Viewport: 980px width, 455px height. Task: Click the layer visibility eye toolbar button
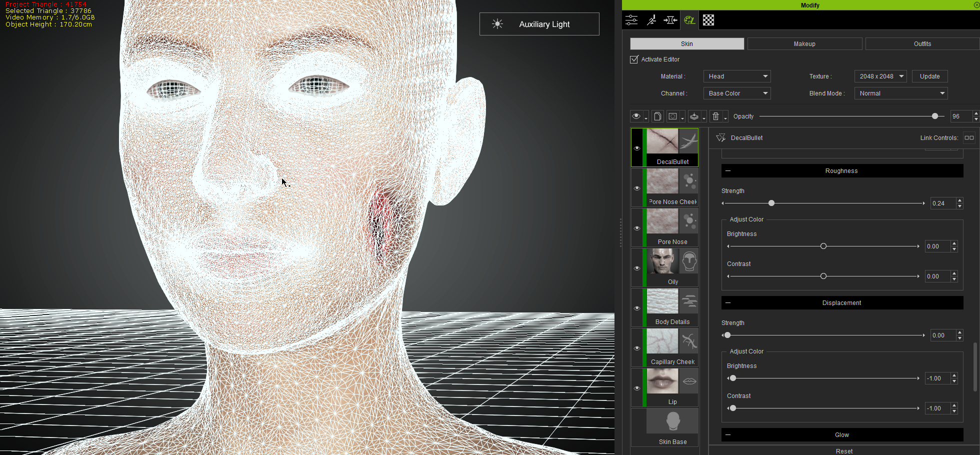(636, 116)
